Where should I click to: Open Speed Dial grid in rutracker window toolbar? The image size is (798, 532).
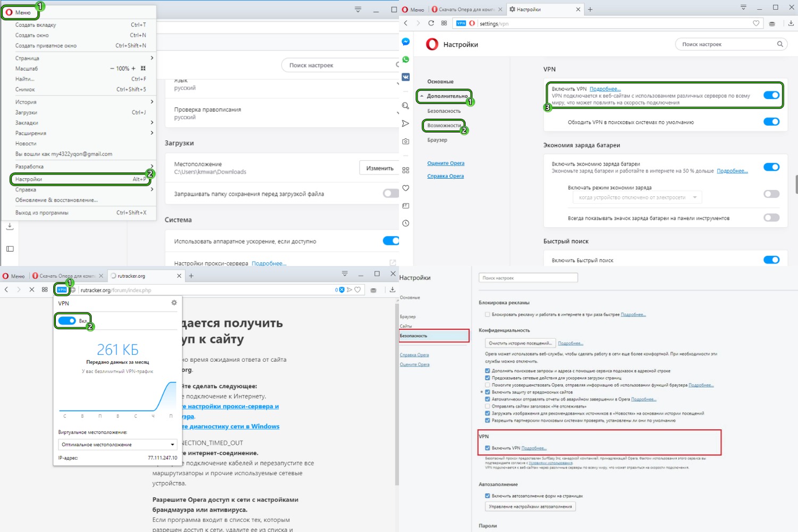pyautogui.click(x=45, y=289)
